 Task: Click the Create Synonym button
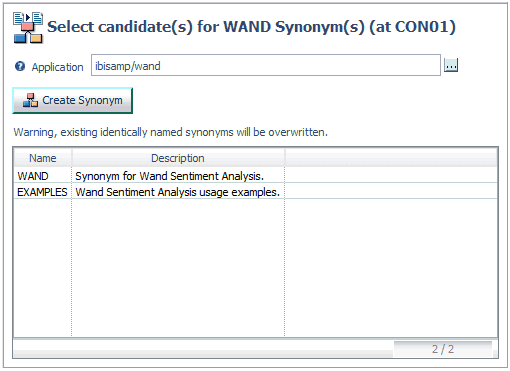click(72, 100)
